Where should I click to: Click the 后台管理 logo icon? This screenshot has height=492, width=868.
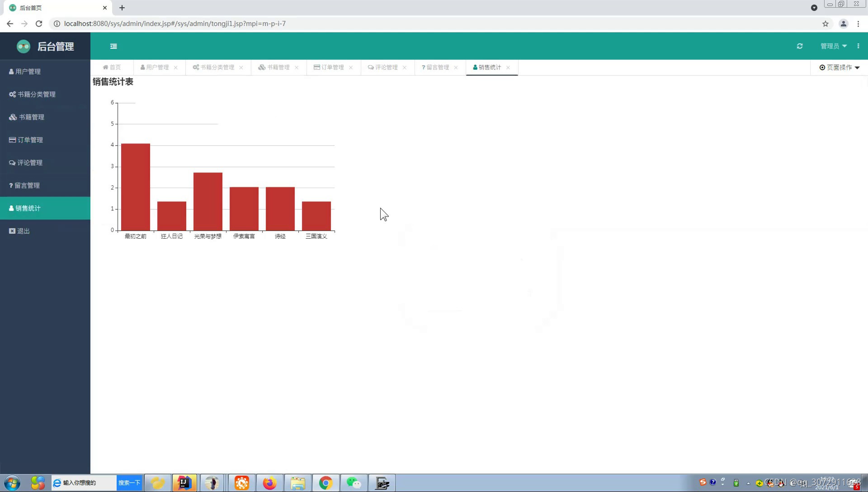pyautogui.click(x=24, y=46)
